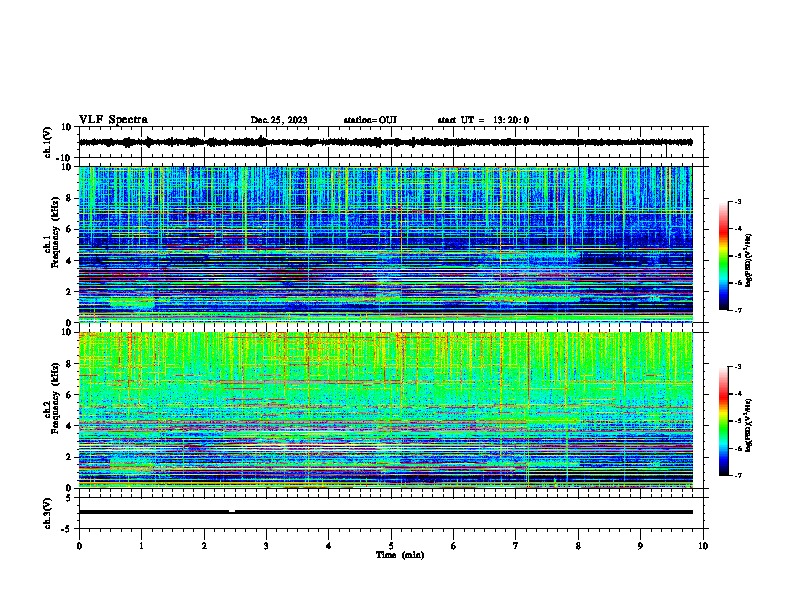Click the "station=OUI" header label
Image resolution: width=792 pixels, height=612 pixels.
[x=370, y=120]
